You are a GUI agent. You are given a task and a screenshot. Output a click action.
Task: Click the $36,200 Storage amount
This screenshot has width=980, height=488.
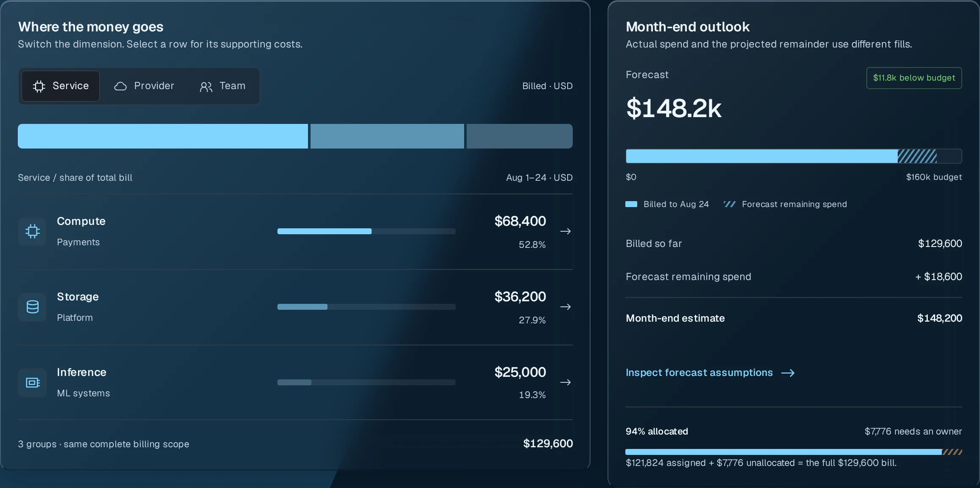pos(520,297)
